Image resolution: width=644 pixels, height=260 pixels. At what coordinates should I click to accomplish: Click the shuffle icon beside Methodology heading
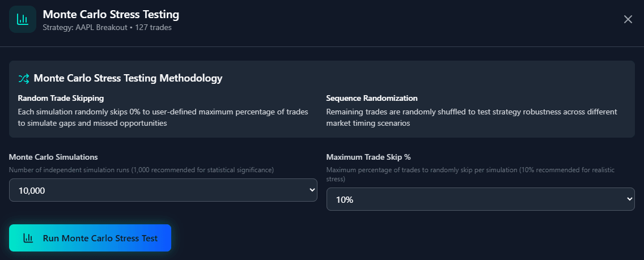click(24, 78)
